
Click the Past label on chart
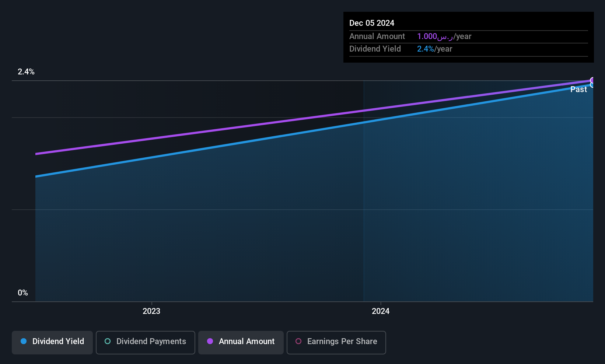(578, 90)
